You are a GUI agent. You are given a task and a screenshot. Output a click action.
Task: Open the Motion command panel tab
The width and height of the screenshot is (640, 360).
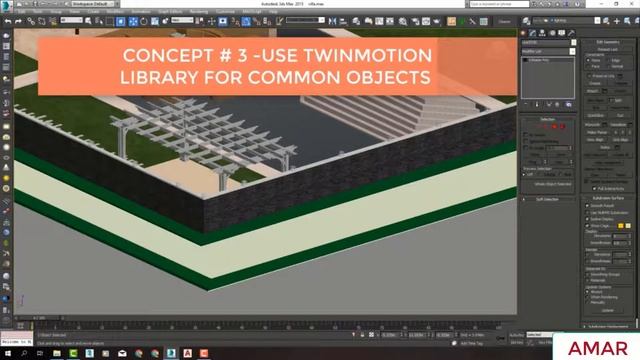coord(552,33)
